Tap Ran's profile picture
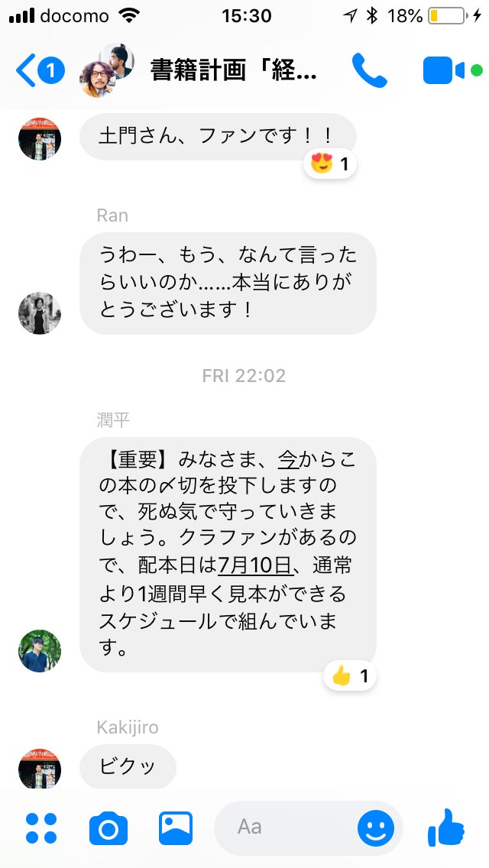The height and width of the screenshot is (868, 489). click(x=40, y=313)
